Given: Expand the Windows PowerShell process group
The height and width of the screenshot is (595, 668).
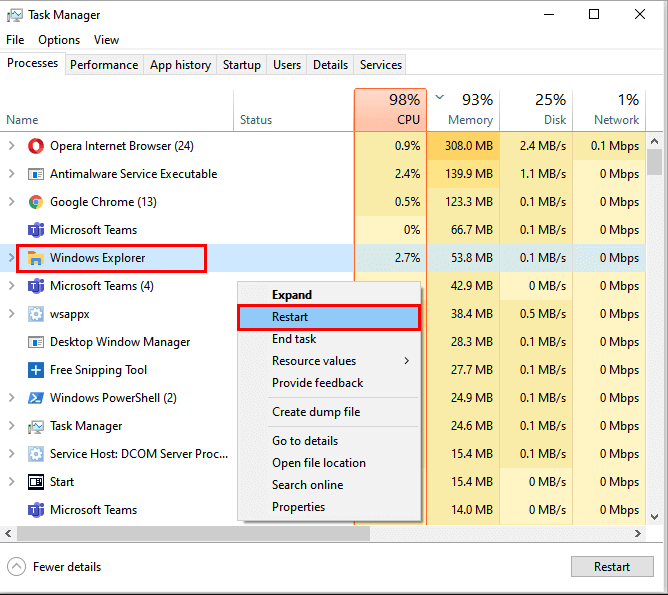Looking at the screenshot, I should (12, 398).
